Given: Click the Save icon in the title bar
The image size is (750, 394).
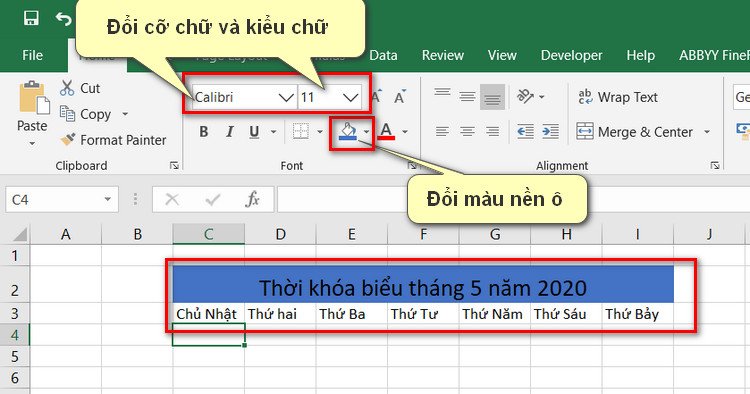Looking at the screenshot, I should click(x=31, y=19).
